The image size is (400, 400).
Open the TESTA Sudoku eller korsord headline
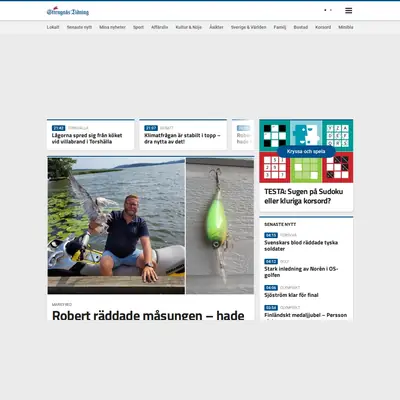click(304, 196)
